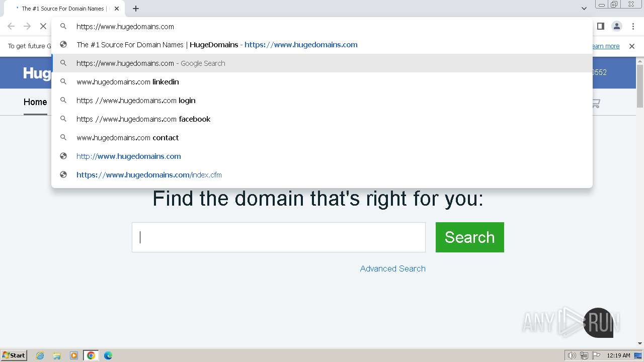This screenshot has width=644, height=362.
Task: Select the hugedomains.com/index.cfm suggestion
Action: pyautogui.click(x=322, y=175)
